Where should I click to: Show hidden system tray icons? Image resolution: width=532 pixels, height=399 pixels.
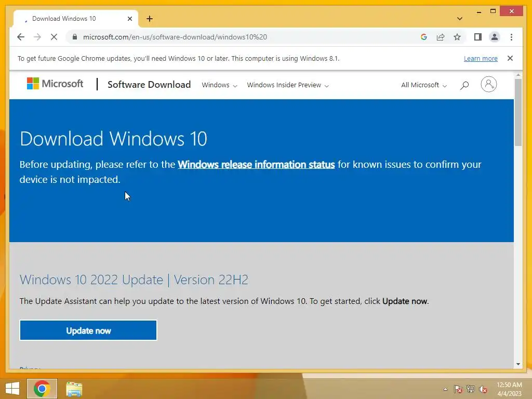coord(445,389)
